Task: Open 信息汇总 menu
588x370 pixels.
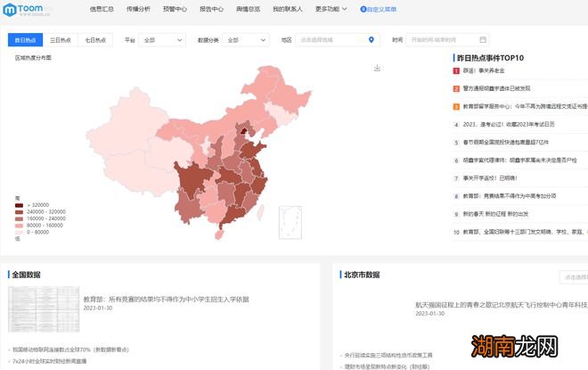Action: click(x=102, y=9)
